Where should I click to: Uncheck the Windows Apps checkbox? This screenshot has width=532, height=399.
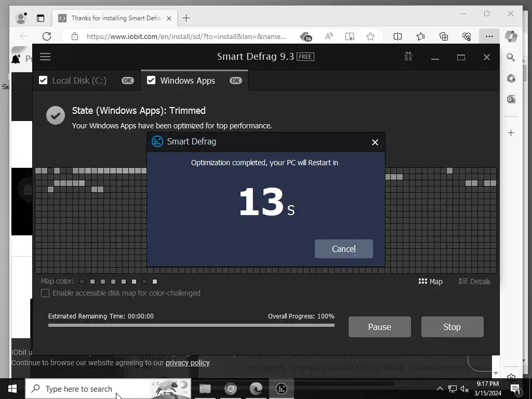151,81
